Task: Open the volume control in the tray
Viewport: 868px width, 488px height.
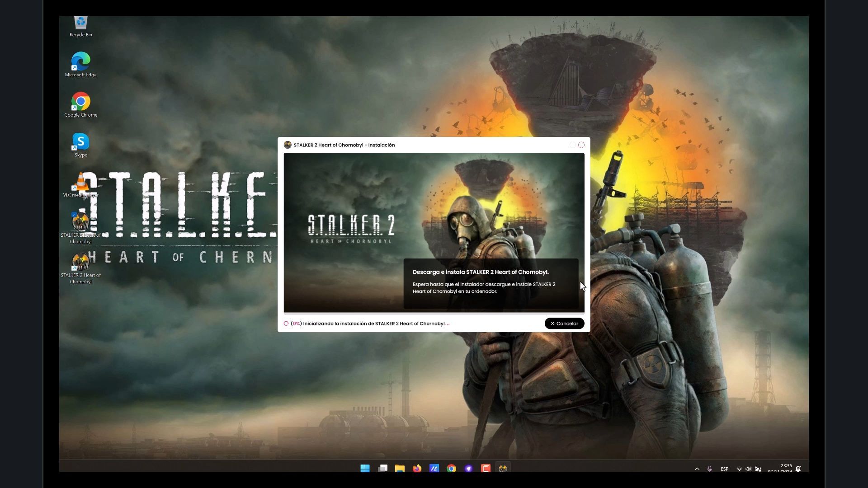Action: click(x=748, y=469)
